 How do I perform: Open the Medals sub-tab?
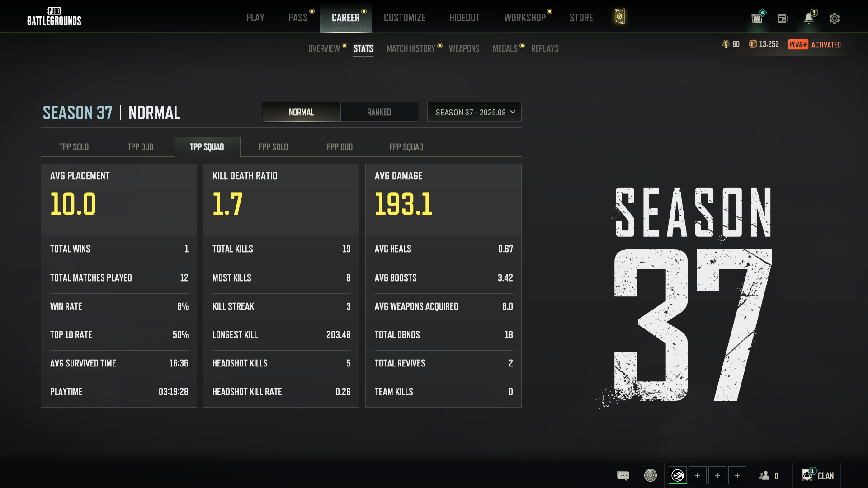505,48
